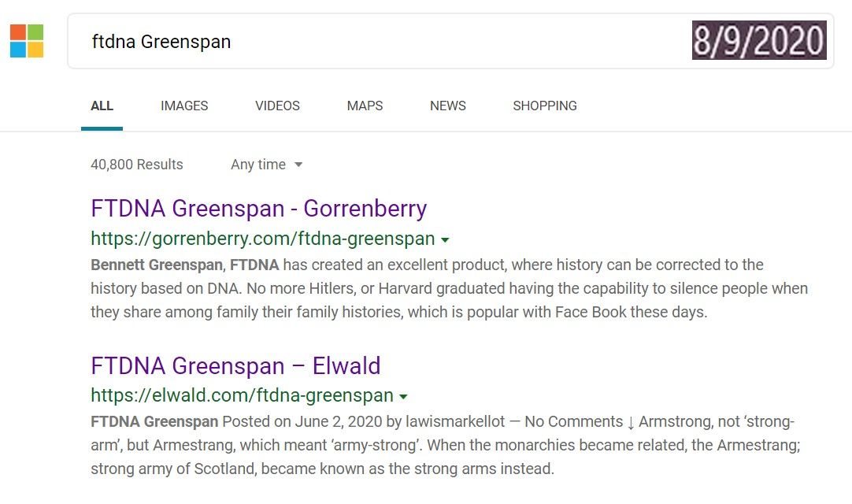This screenshot has height=504, width=852.
Task: Click the small arrow beside Any time
Action: coord(298,165)
